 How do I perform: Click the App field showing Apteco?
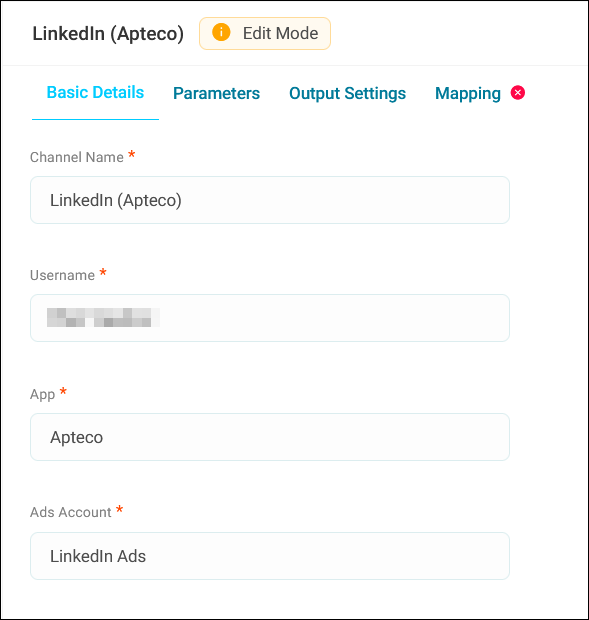pyautogui.click(x=270, y=437)
